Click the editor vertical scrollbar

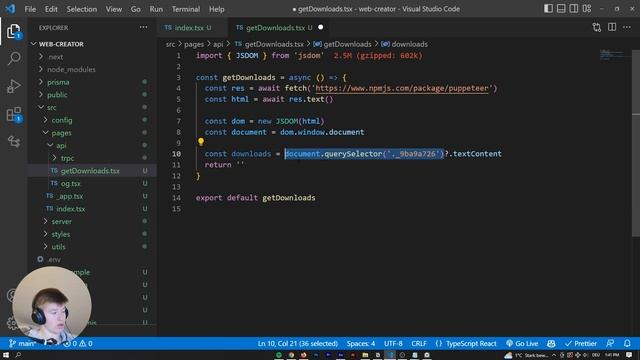(636, 143)
